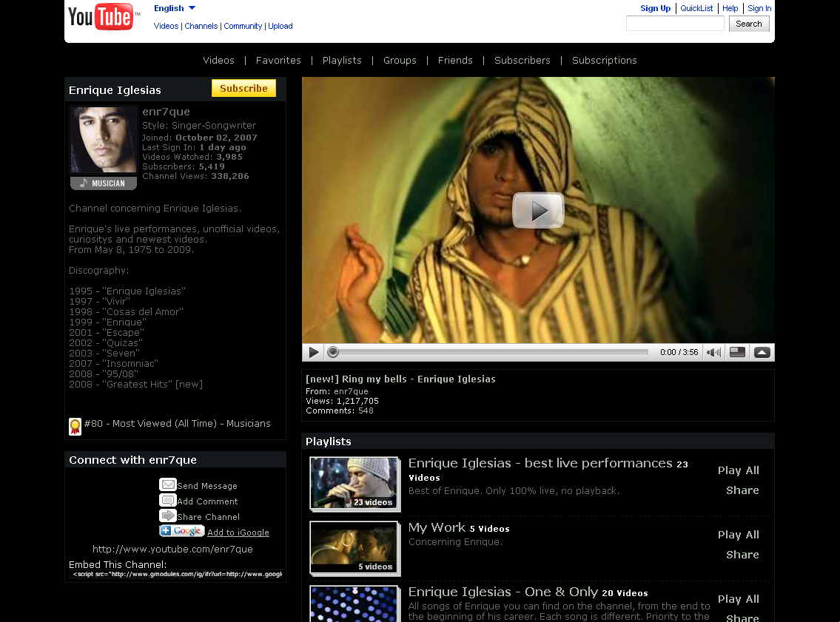The width and height of the screenshot is (840, 622).
Task: Open the Favorites tab
Action: pyautogui.click(x=278, y=61)
